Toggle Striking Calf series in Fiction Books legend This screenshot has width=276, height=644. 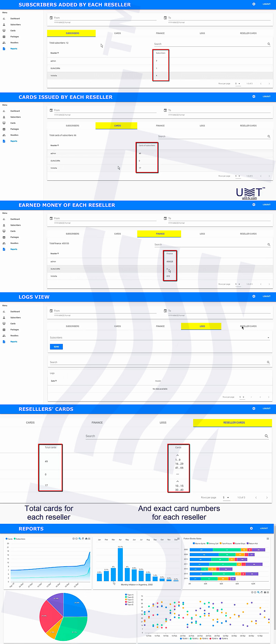(213, 543)
